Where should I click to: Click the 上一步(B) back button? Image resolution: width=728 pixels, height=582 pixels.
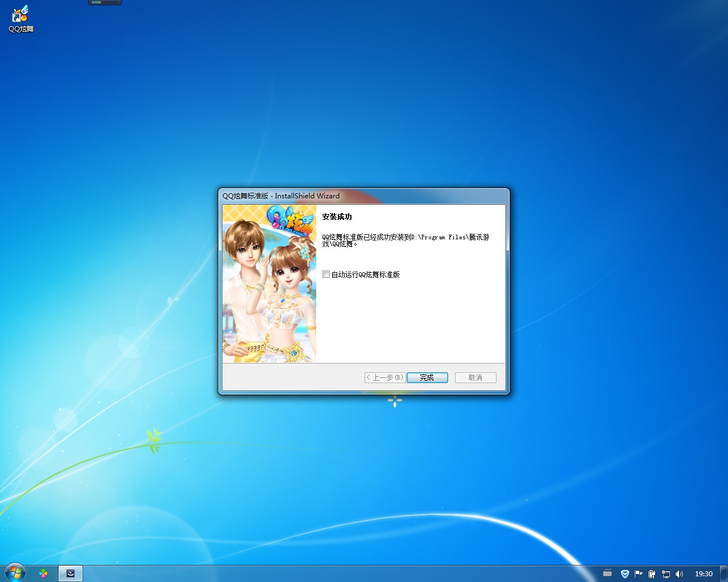(x=385, y=377)
